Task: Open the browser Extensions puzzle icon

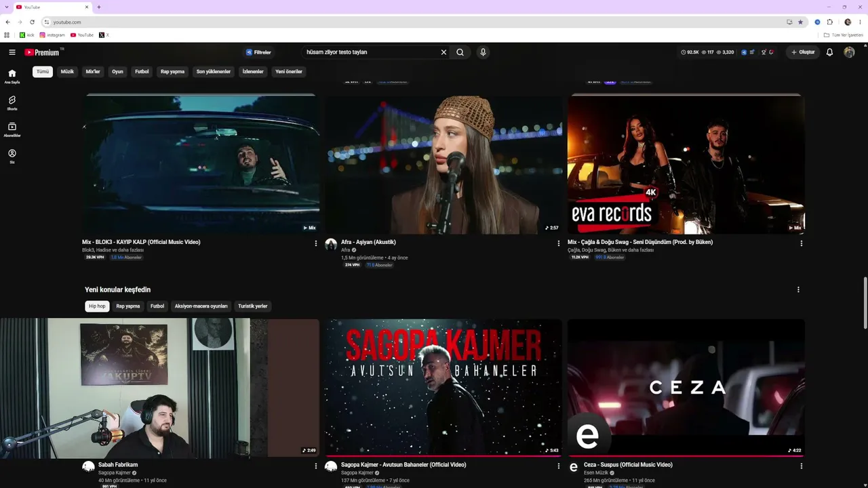Action: tap(829, 22)
